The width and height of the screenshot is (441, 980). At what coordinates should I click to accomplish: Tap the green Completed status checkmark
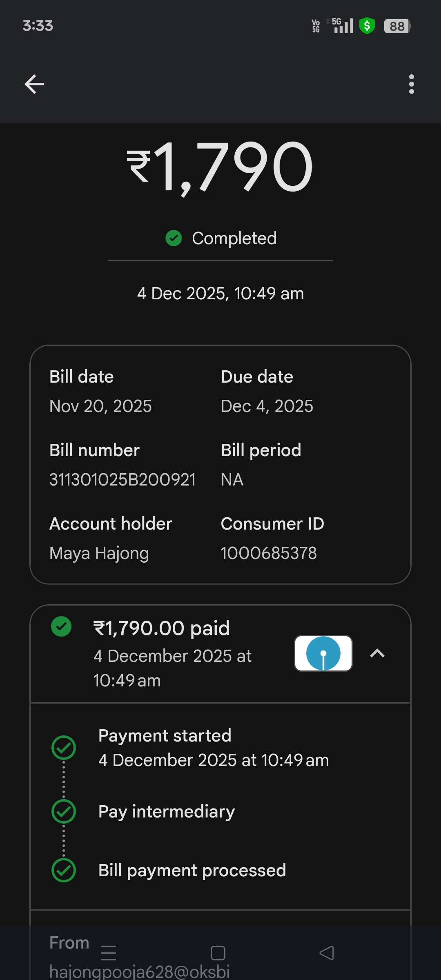174,238
